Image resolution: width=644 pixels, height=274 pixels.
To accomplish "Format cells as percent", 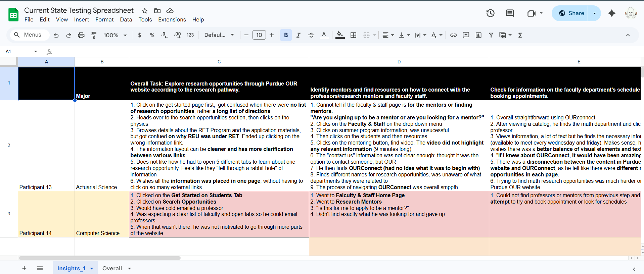I will point(152,35).
